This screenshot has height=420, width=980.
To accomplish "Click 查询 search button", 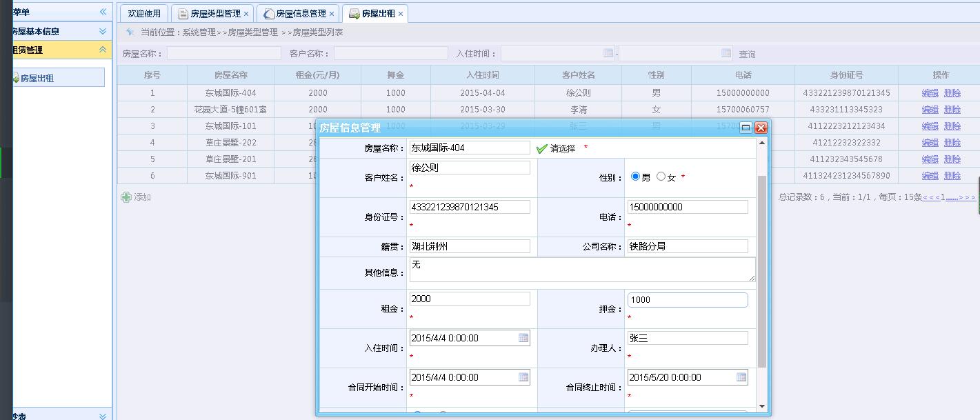I will [747, 54].
